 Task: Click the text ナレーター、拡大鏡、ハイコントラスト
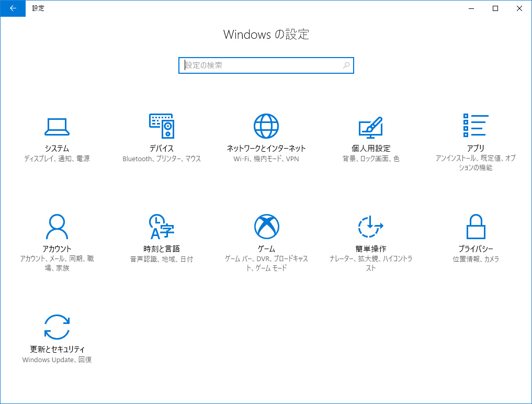371,263
